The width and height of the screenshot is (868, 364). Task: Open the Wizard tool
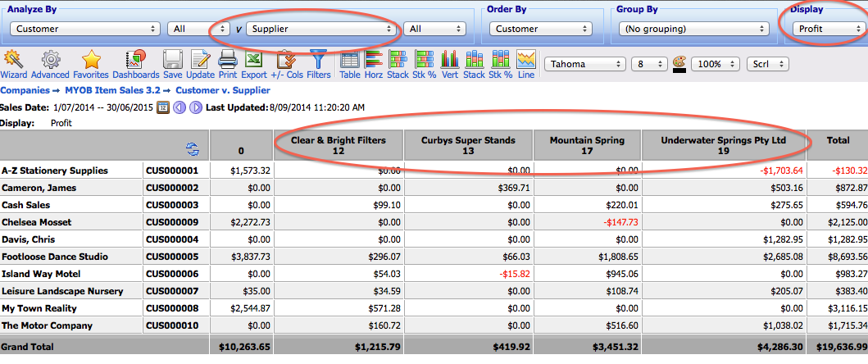pos(13,64)
